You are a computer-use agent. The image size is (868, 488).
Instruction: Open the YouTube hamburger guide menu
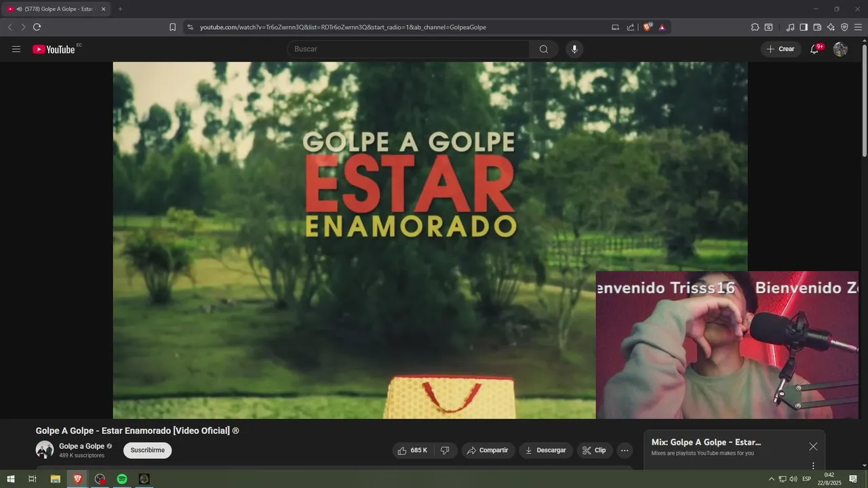pos(16,49)
